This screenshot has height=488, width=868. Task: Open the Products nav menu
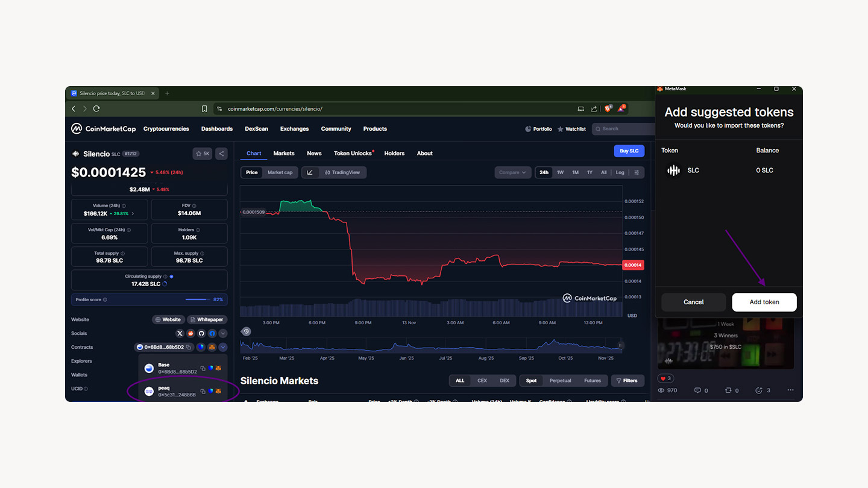tap(375, 129)
